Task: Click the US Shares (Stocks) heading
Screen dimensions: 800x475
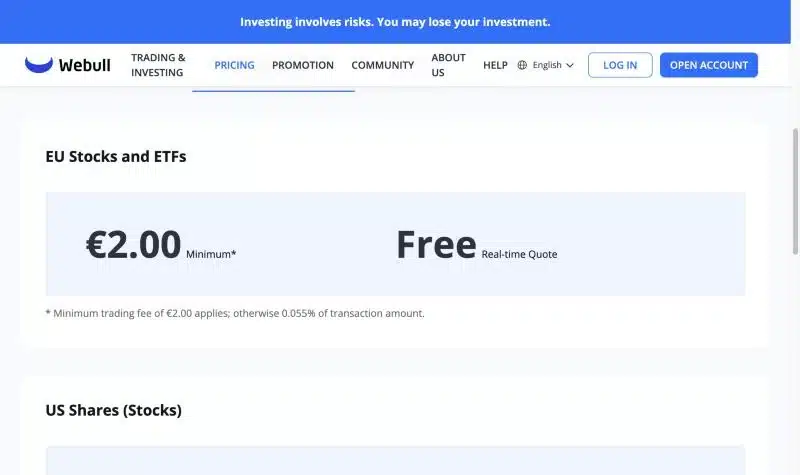Action: (113, 410)
